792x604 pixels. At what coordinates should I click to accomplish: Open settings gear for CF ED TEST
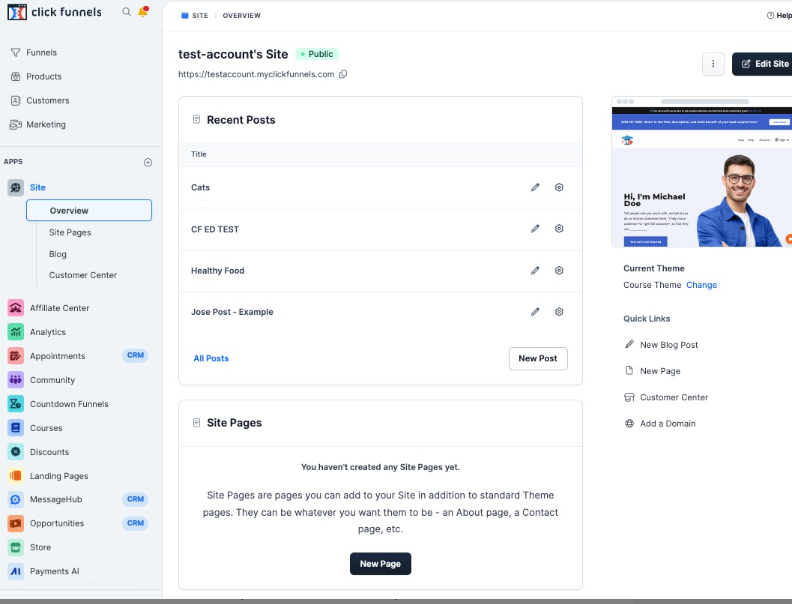pos(559,229)
